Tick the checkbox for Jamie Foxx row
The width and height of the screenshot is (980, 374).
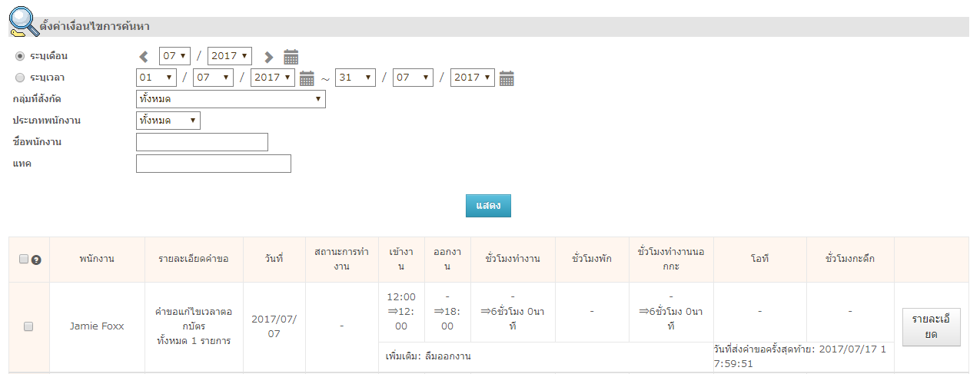(28, 326)
